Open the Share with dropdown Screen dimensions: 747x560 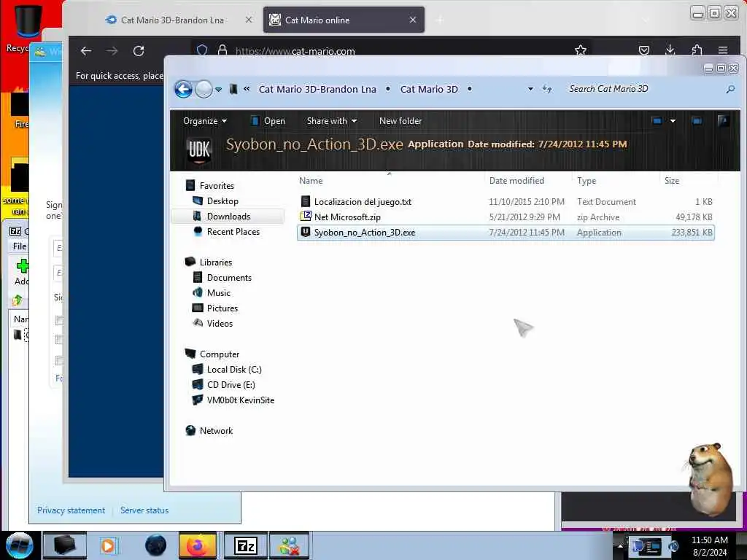point(332,121)
